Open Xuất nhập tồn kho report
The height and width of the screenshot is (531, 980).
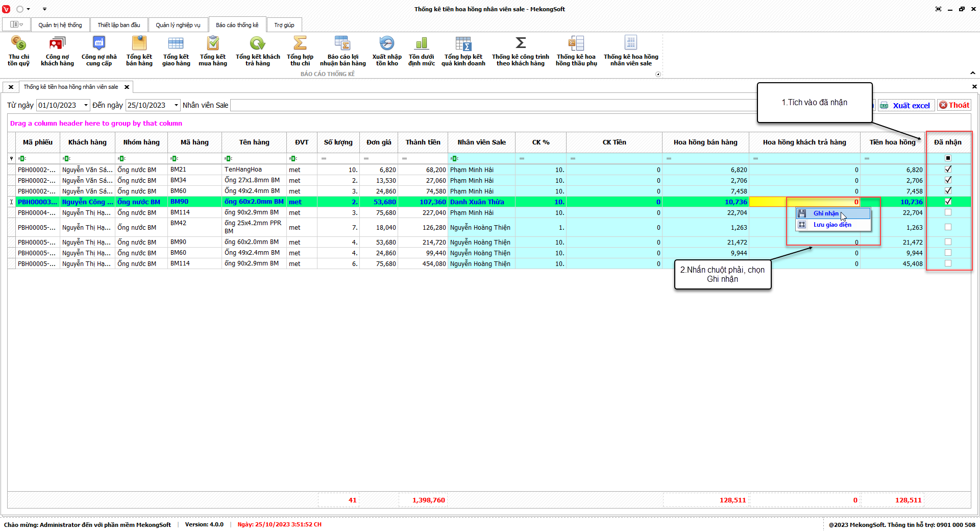pyautogui.click(x=386, y=51)
